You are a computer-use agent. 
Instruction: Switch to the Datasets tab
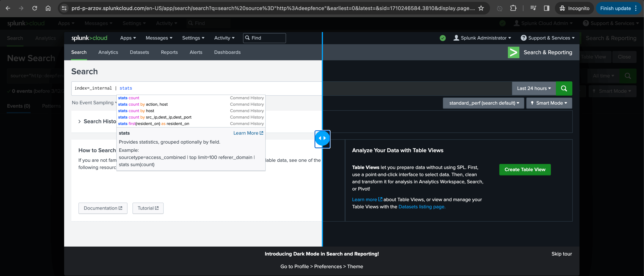coord(139,52)
